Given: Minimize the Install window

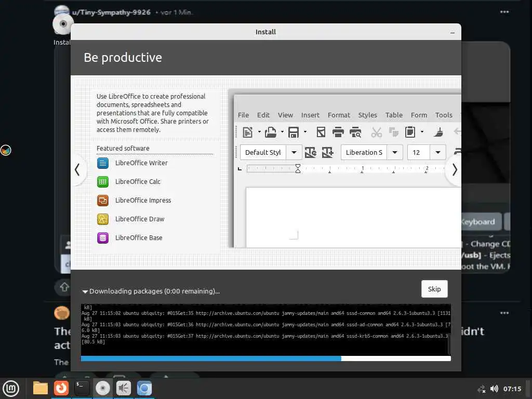Looking at the screenshot, I should (453, 33).
